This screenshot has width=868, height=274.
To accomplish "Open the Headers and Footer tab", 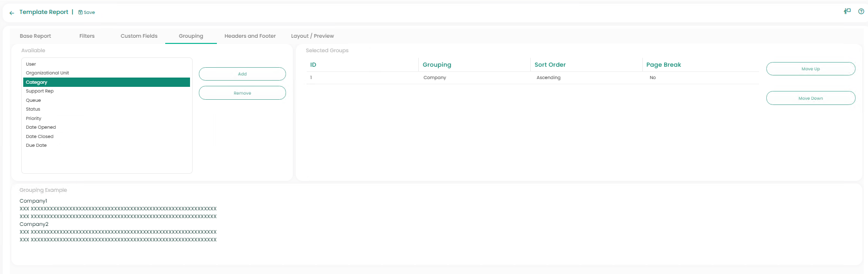I will [250, 36].
